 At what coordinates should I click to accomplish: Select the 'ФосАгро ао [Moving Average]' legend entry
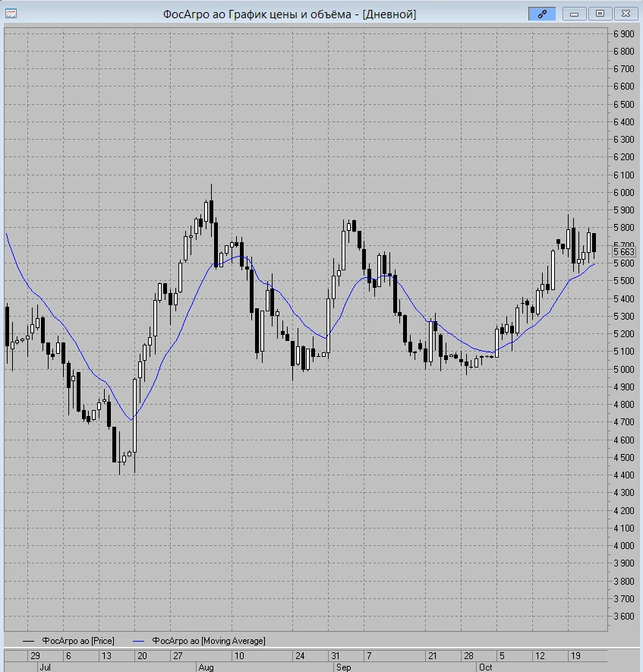coord(209,641)
